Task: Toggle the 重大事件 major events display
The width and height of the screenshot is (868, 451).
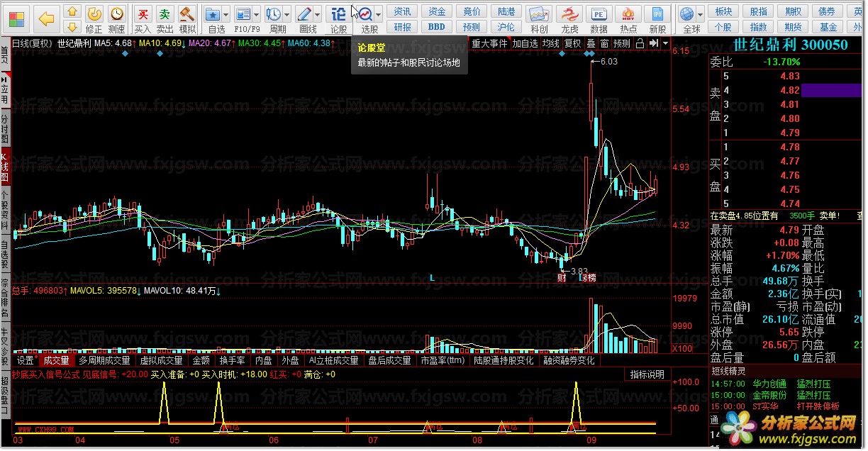Action: click(490, 43)
